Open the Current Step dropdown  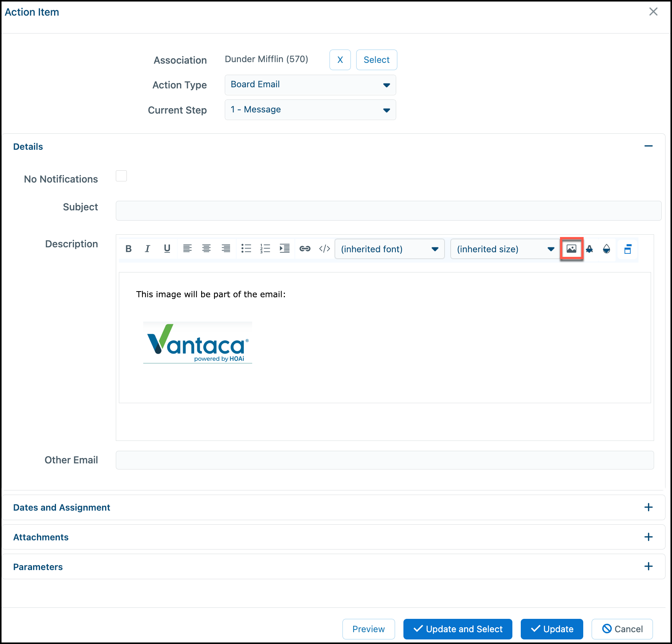coord(310,110)
